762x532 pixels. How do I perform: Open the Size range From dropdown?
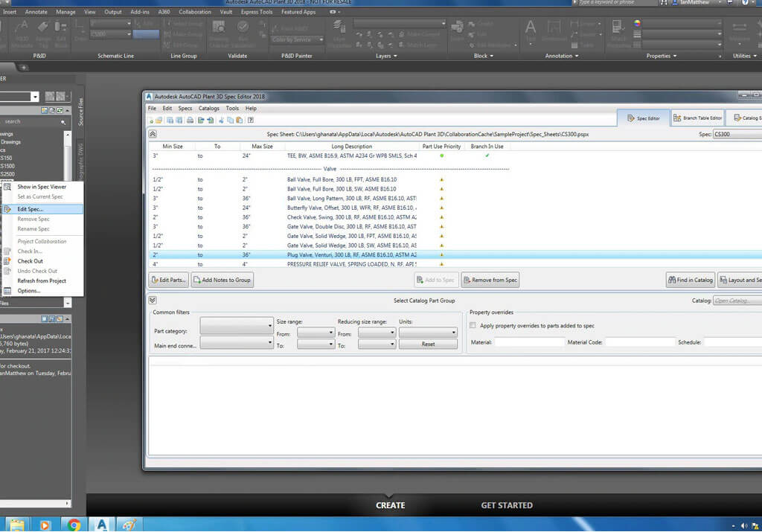click(x=316, y=333)
